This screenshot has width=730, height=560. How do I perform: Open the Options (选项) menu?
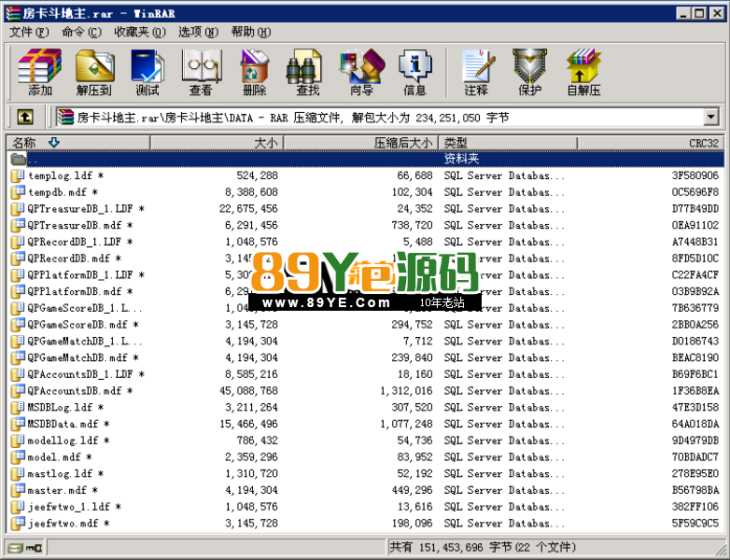[x=198, y=32]
